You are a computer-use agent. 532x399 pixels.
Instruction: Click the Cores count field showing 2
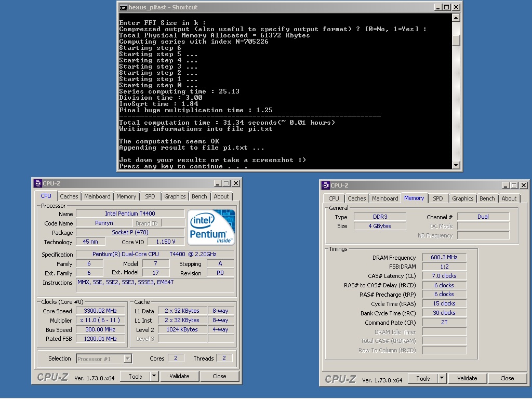[x=176, y=358]
